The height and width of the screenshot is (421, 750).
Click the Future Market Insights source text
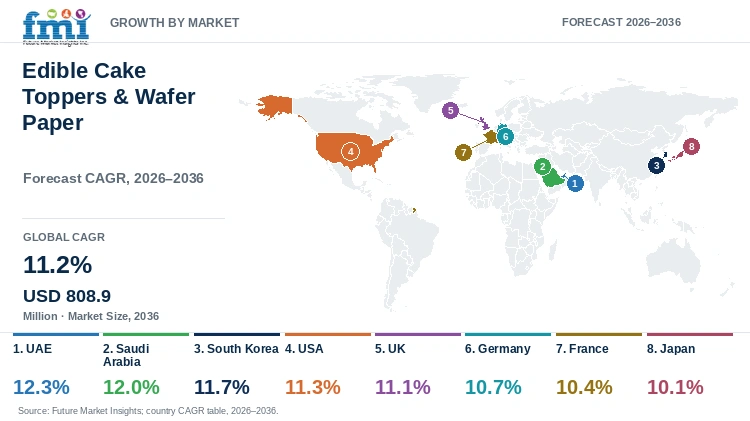[x=148, y=410]
